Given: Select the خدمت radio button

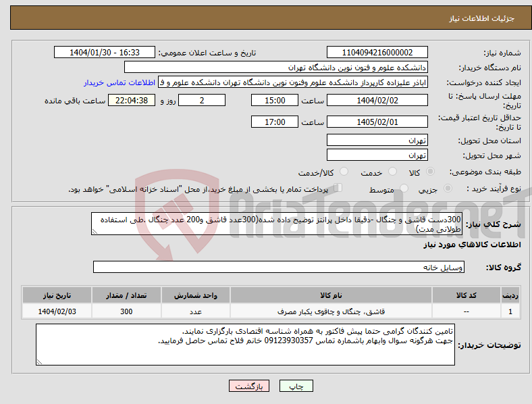Looking at the screenshot, I should 392,172.
